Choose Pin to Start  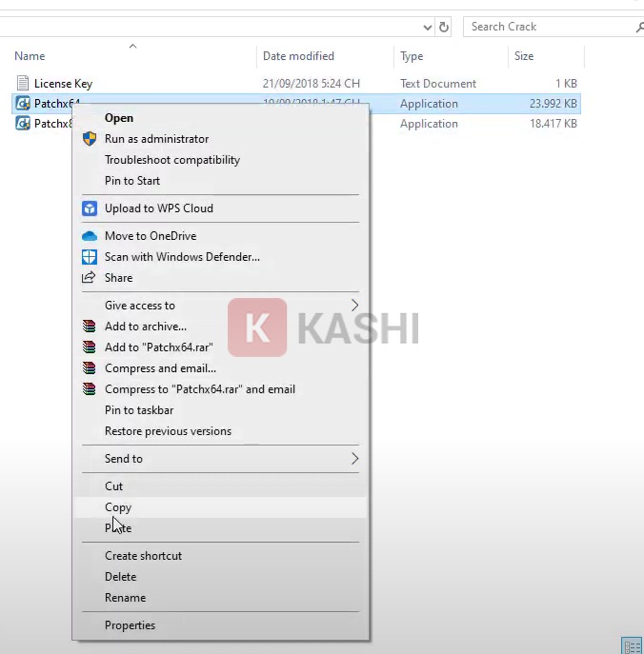(132, 181)
